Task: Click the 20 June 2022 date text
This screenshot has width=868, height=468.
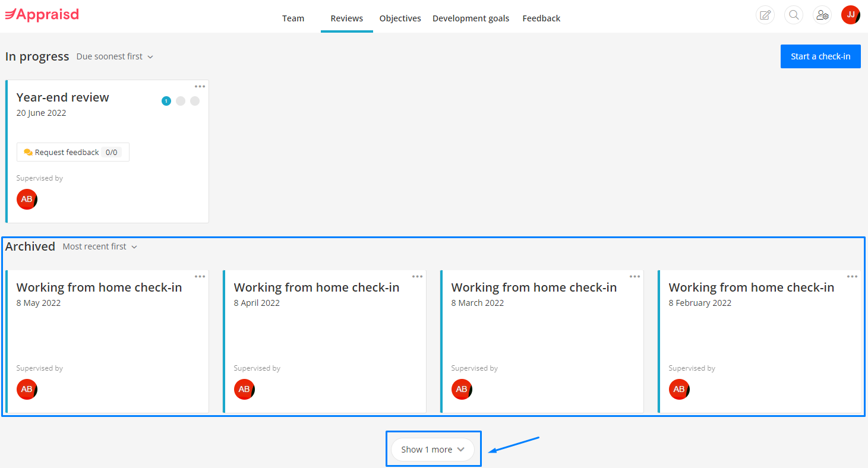Action: coord(42,113)
